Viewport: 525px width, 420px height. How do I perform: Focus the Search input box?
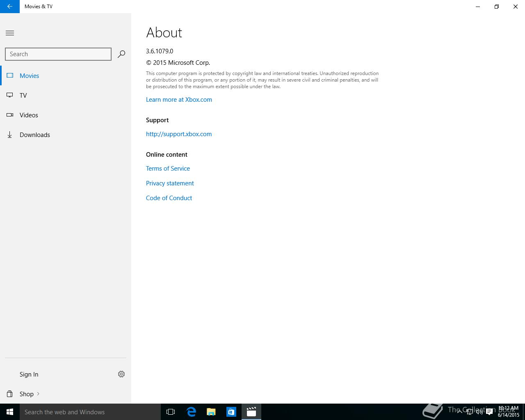58,54
